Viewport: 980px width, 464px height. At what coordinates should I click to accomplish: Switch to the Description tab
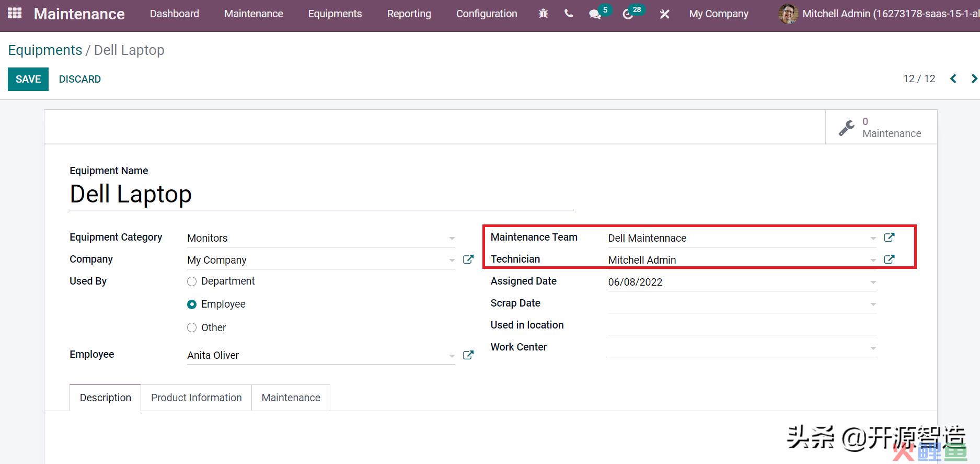coord(105,398)
